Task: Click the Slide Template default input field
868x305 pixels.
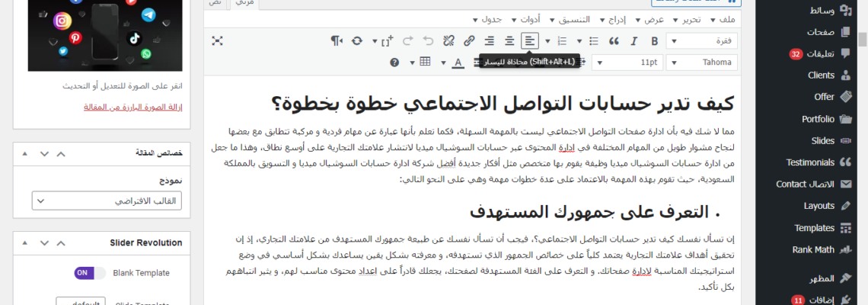Action: (x=80, y=302)
